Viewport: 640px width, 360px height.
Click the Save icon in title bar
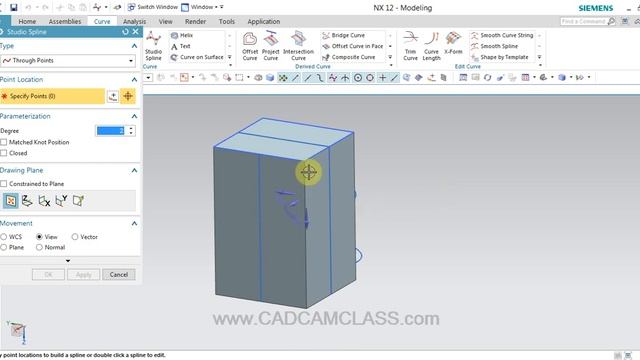tap(13, 7)
